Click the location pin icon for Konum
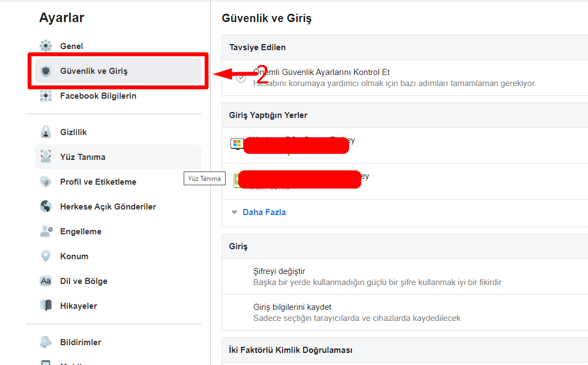This screenshot has height=365, width=588. (46, 256)
